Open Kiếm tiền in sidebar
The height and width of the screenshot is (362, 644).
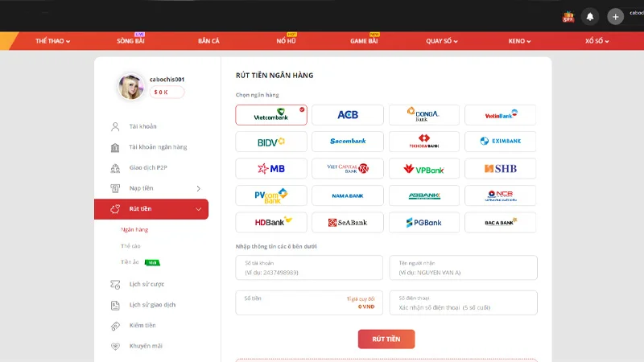(142, 325)
